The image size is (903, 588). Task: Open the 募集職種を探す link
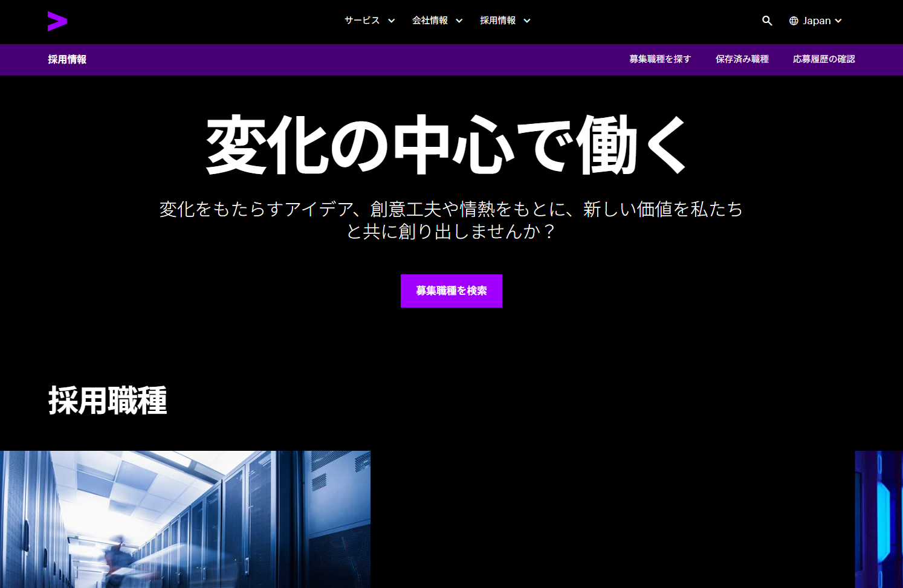pos(659,59)
